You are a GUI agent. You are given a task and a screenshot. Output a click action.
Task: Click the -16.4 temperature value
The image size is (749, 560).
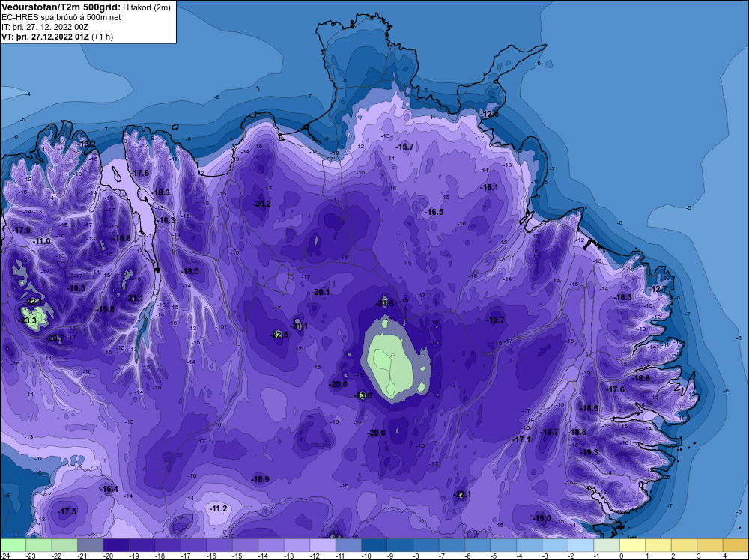109,489
